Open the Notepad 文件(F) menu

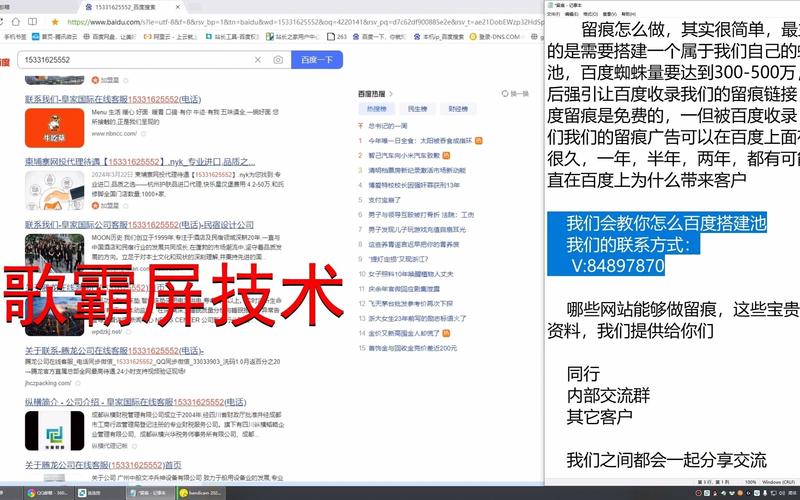pyautogui.click(x=554, y=14)
